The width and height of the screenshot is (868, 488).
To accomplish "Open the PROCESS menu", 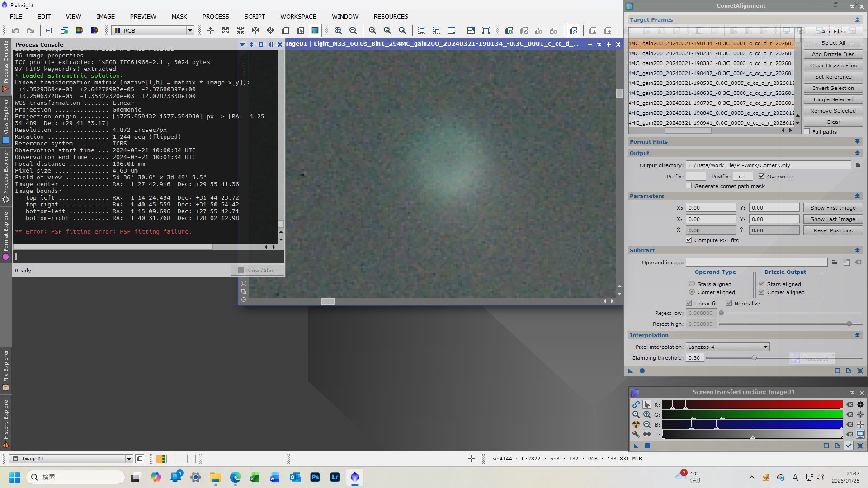I will click(216, 16).
